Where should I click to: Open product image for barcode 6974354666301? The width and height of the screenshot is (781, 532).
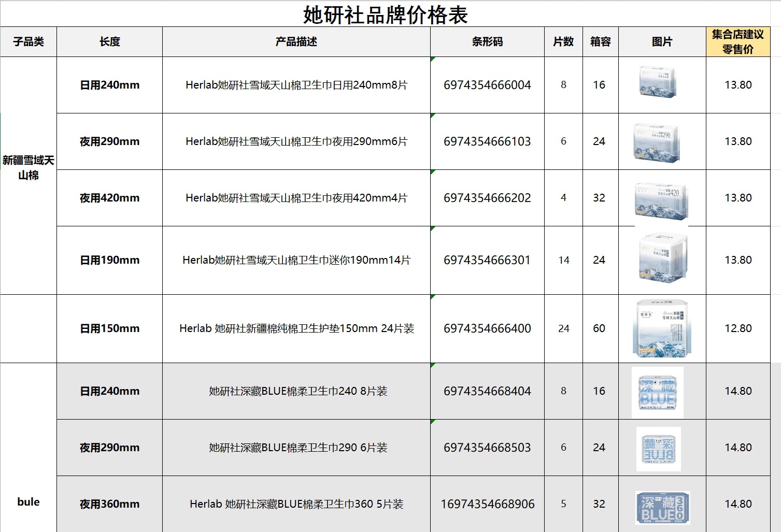(x=663, y=258)
